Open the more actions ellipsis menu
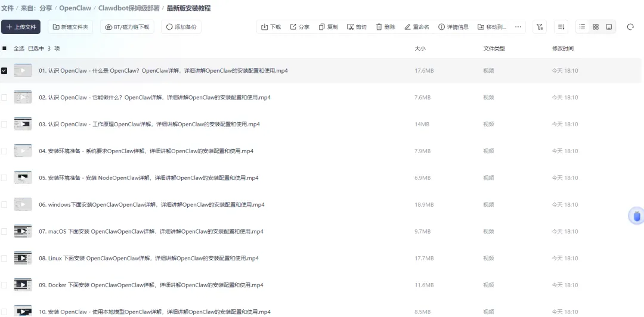The height and width of the screenshot is (317, 644). tap(518, 27)
